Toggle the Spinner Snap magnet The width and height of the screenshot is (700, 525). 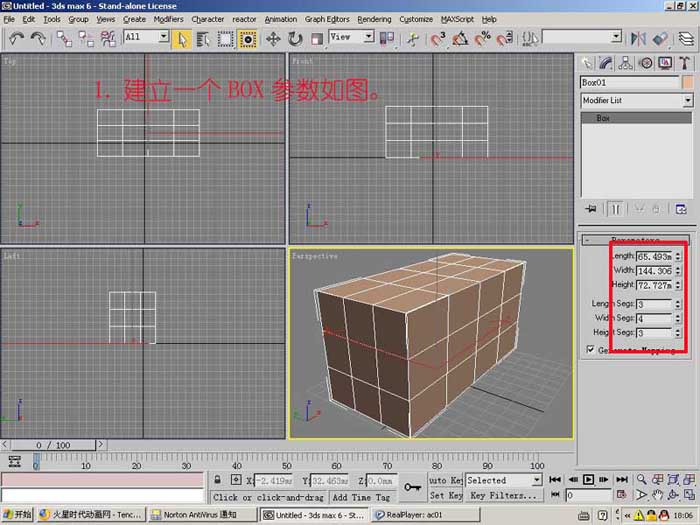pos(504,39)
